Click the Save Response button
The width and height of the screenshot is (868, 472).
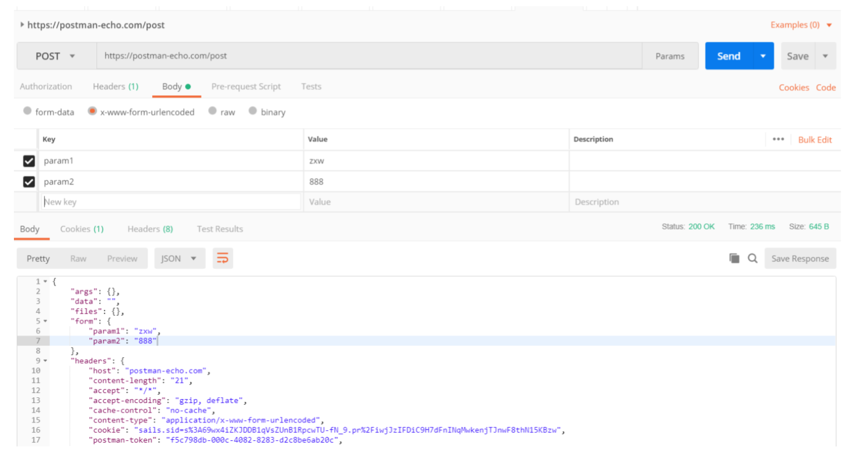pyautogui.click(x=799, y=258)
